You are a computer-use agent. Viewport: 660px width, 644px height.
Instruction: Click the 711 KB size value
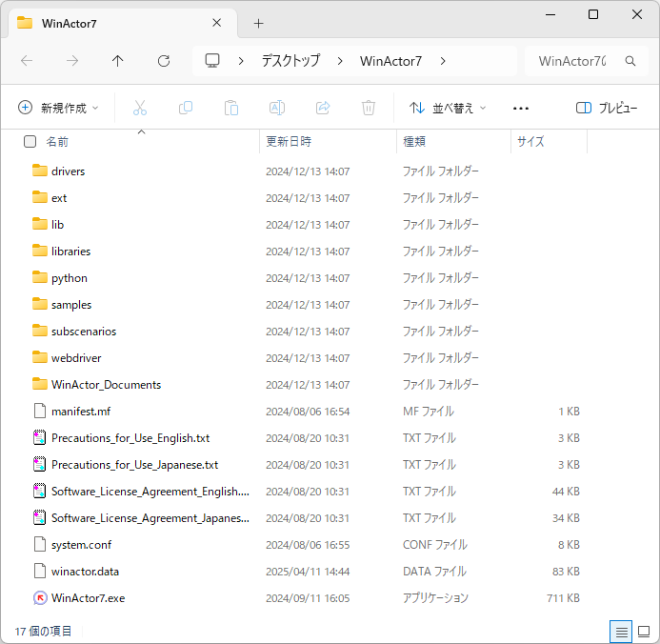coord(563,598)
